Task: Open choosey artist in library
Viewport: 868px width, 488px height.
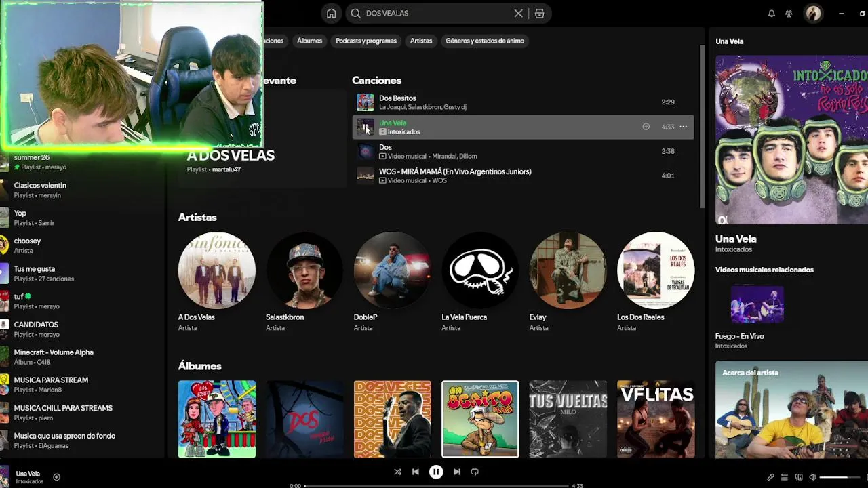Action: (81, 245)
